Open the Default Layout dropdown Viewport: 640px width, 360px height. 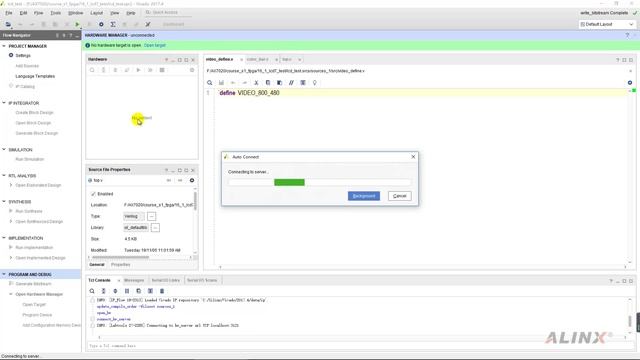[x=607, y=24]
